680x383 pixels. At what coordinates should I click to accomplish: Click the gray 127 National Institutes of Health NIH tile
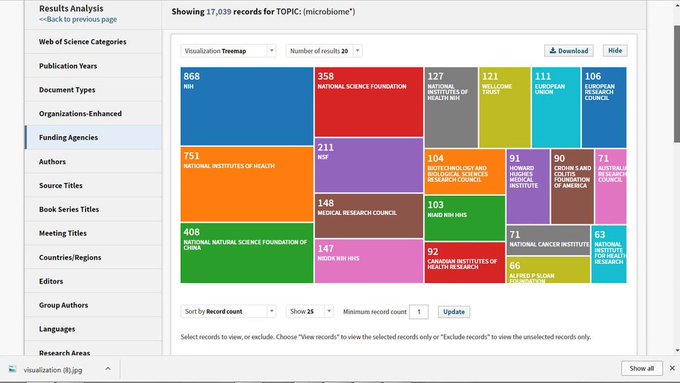(451, 107)
